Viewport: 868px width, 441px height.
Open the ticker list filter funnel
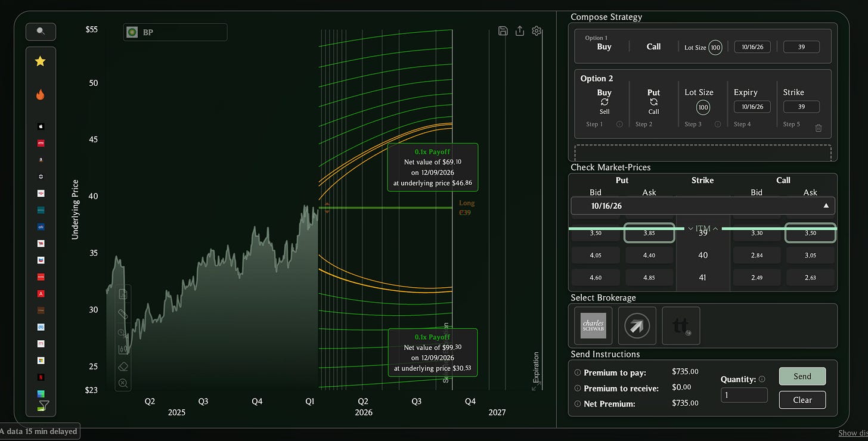[x=44, y=406]
